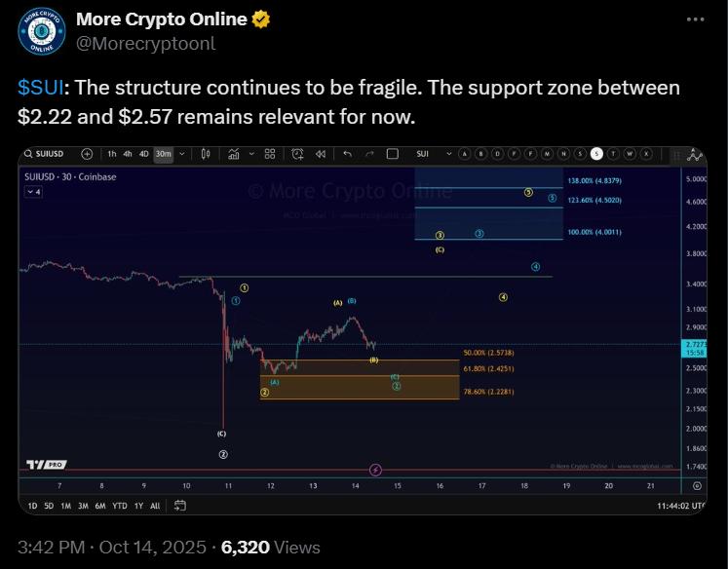Viewport: 728px width, 569px height.
Task: Select the YTD date range tab
Action: click(x=120, y=506)
